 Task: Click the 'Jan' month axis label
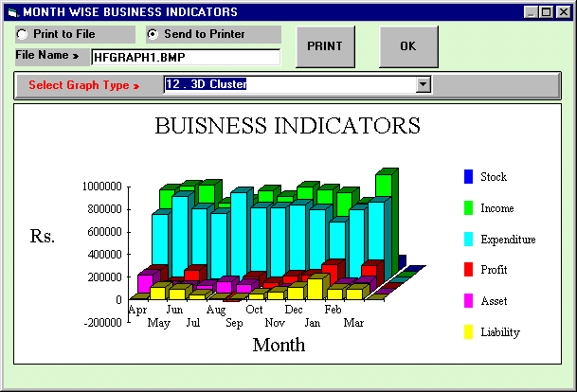(313, 323)
